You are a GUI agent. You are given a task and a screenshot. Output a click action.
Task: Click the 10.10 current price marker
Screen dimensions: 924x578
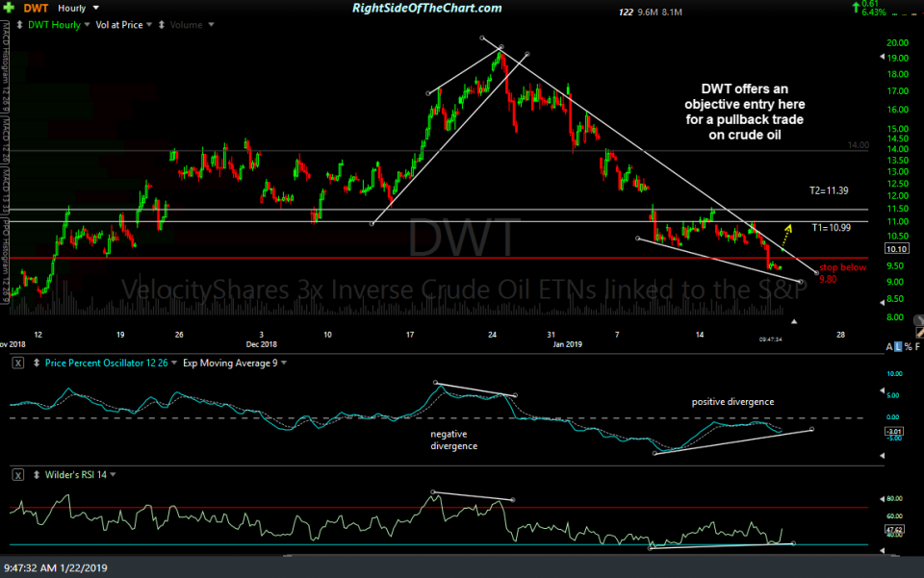[x=895, y=246]
